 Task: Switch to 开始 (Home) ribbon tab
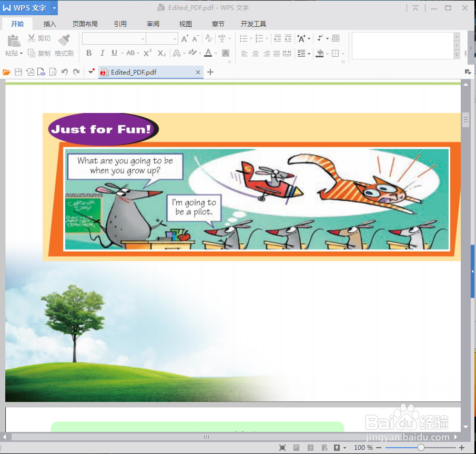[x=17, y=24]
